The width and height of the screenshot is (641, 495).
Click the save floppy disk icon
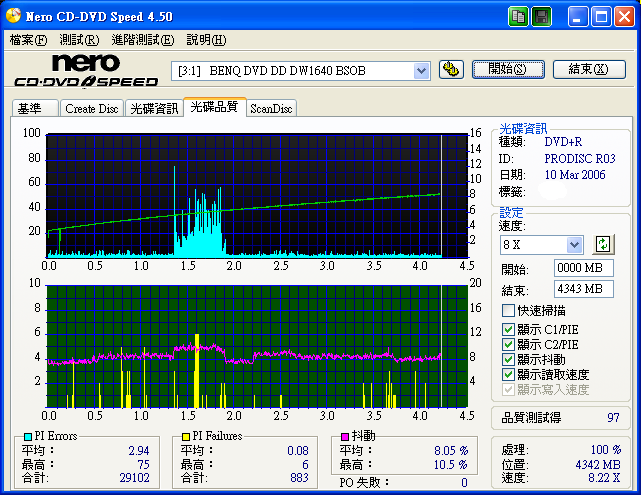[541, 17]
